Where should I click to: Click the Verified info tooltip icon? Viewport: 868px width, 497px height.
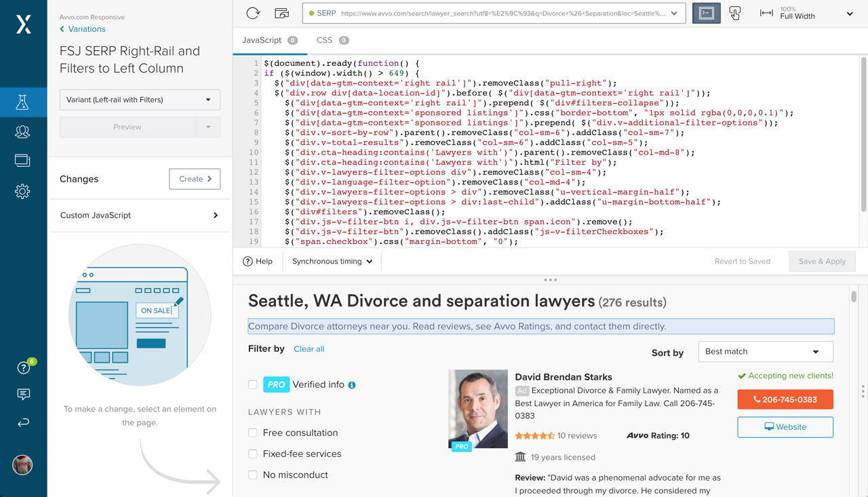351,385
